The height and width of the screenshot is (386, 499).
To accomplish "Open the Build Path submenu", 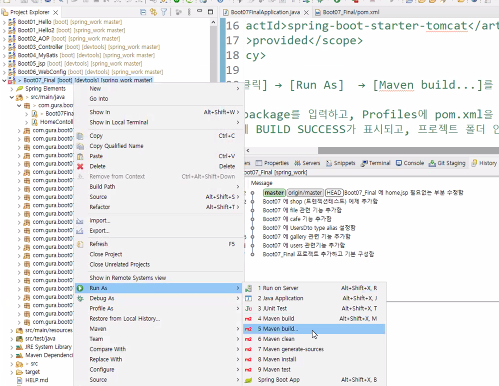I will click(x=158, y=187).
